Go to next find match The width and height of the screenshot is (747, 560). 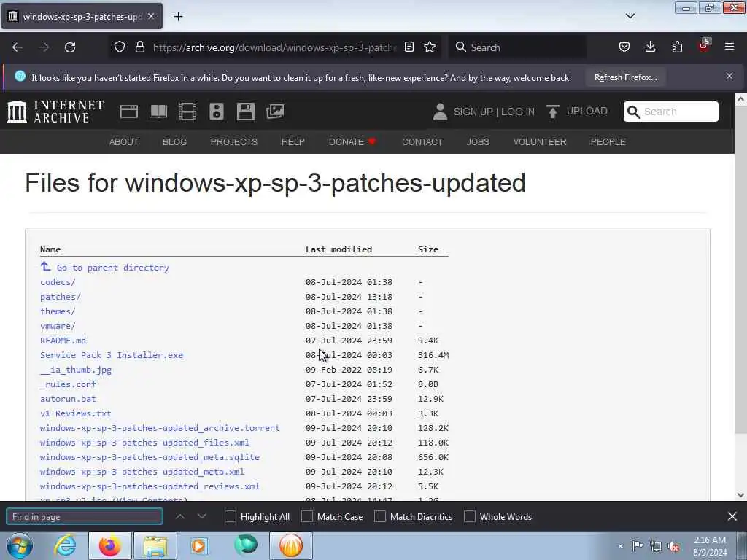point(202,516)
